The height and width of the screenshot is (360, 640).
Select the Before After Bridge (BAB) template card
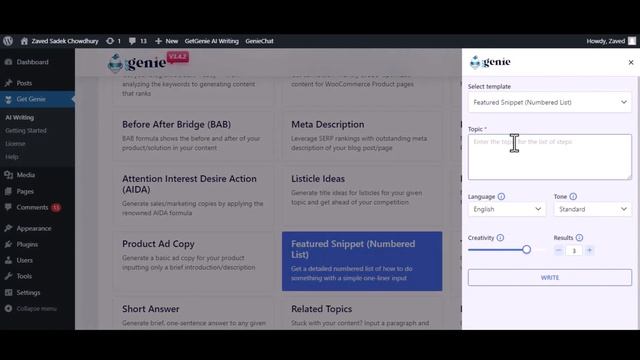click(193, 136)
